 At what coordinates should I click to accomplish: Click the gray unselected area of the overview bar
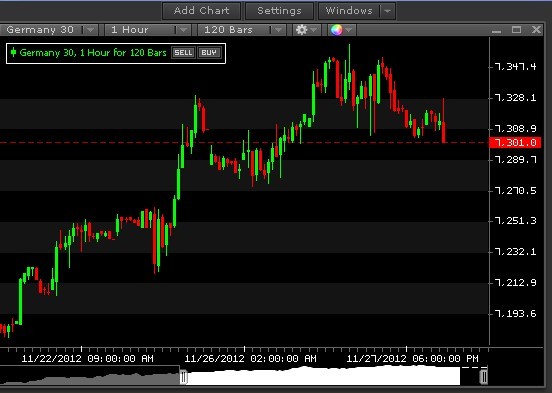(x=90, y=378)
